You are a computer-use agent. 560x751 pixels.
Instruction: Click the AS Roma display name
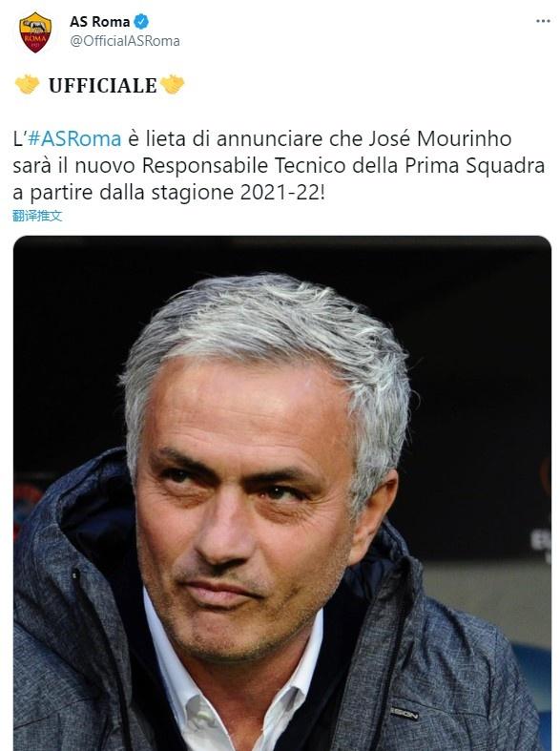tap(99, 22)
